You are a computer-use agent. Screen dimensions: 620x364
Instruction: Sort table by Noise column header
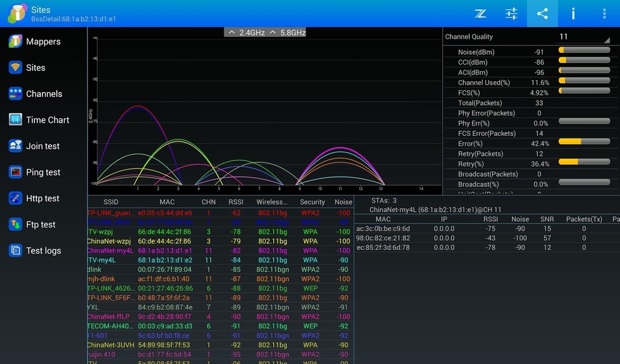[343, 202]
